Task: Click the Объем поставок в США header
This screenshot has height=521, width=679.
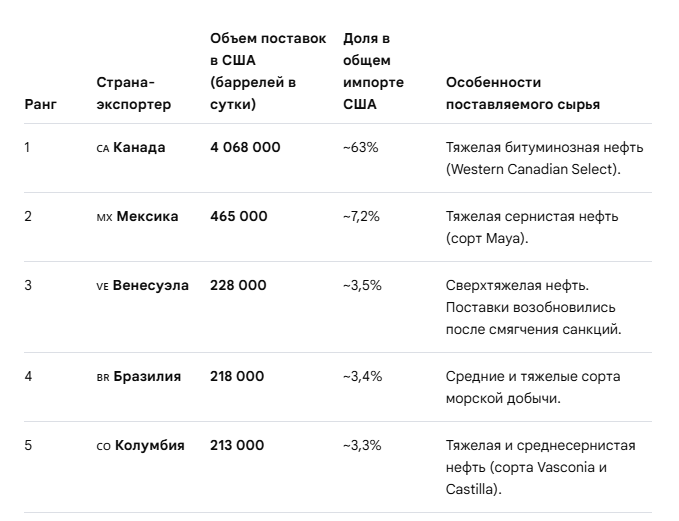Action: (268, 71)
